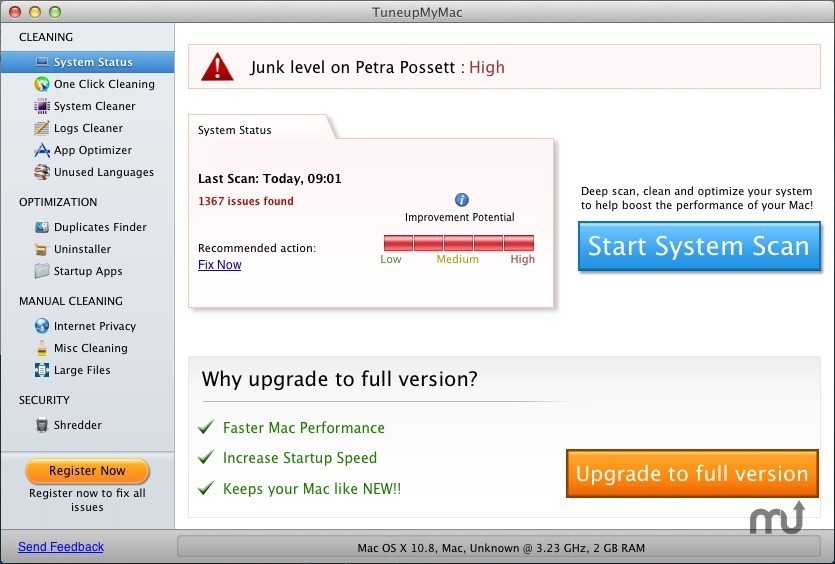Click the Unused Languages flags icon

[42, 172]
